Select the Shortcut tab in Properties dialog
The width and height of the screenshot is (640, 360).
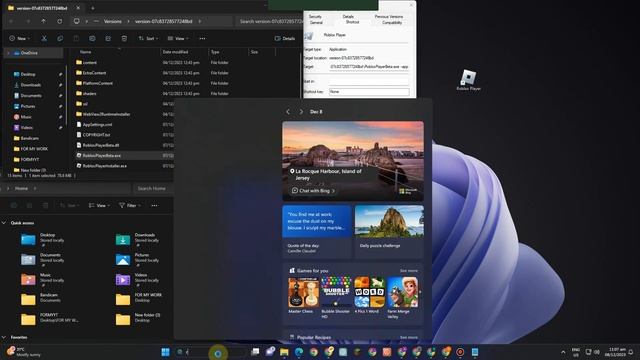point(352,22)
